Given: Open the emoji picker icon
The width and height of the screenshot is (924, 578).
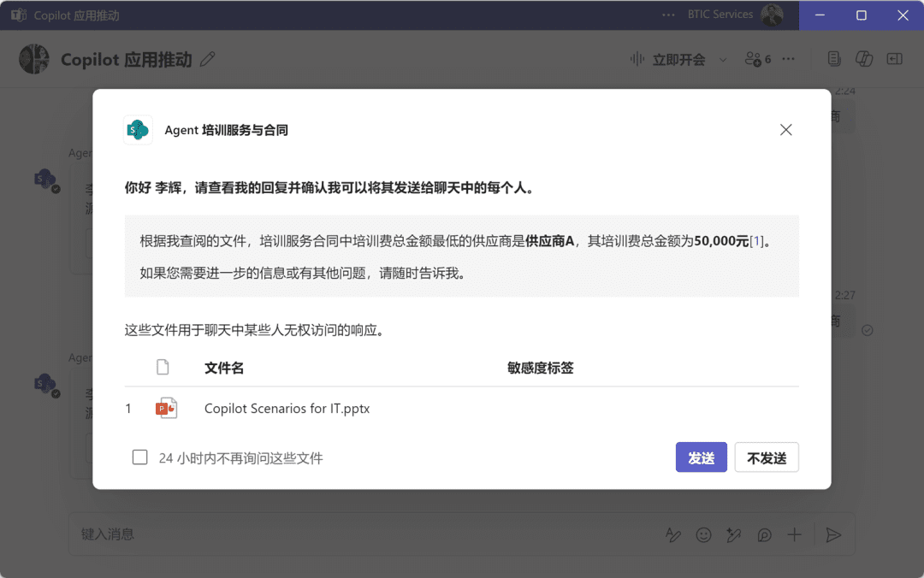Looking at the screenshot, I should coord(703,534).
